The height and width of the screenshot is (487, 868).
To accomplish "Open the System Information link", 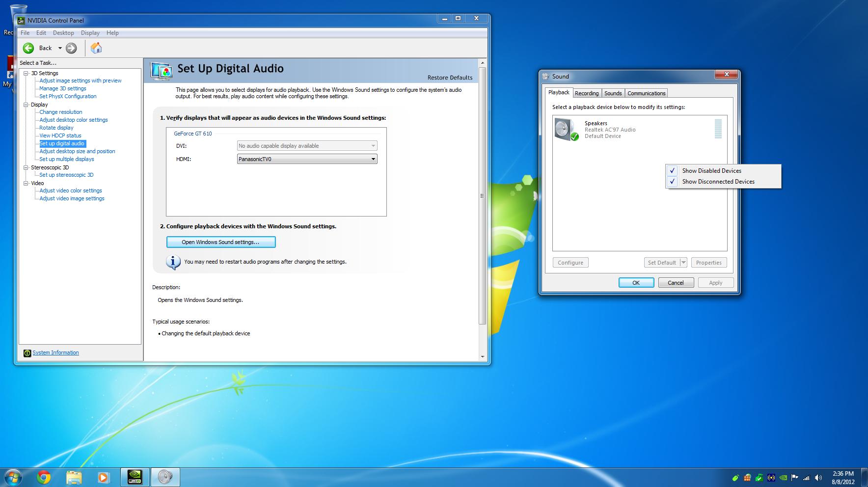I will (x=55, y=352).
